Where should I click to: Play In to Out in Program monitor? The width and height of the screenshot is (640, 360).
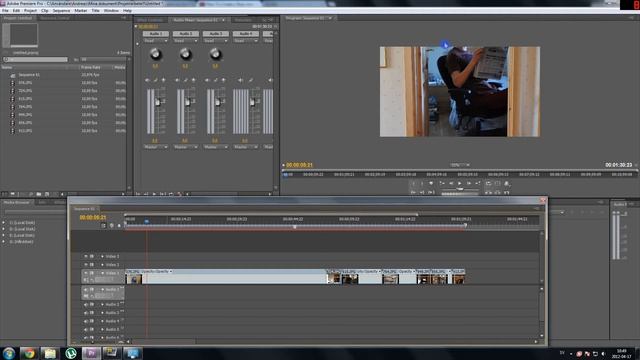click(x=431, y=192)
